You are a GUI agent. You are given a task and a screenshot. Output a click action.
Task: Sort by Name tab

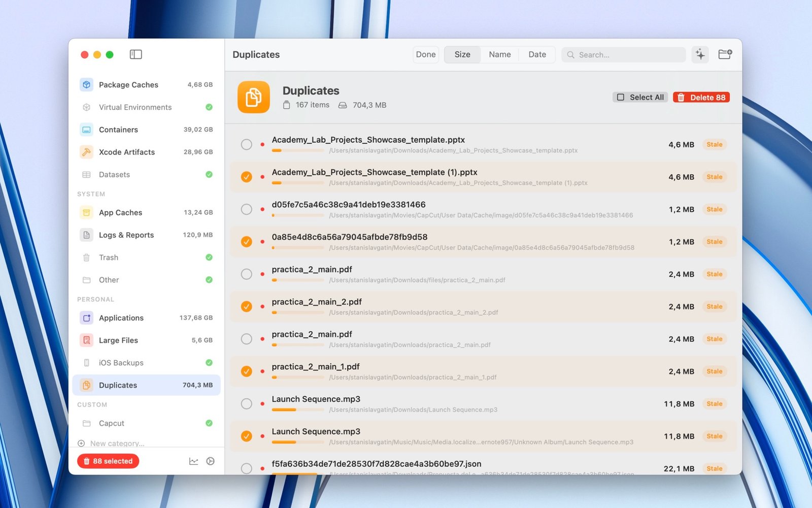click(x=500, y=54)
